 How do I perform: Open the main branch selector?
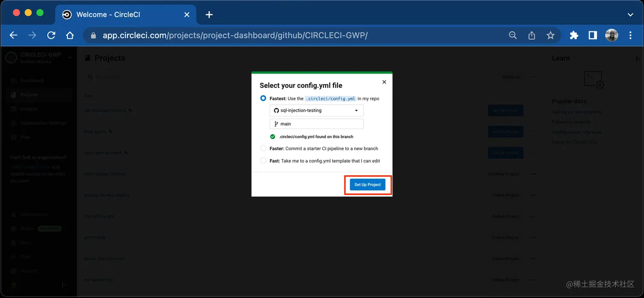[316, 123]
